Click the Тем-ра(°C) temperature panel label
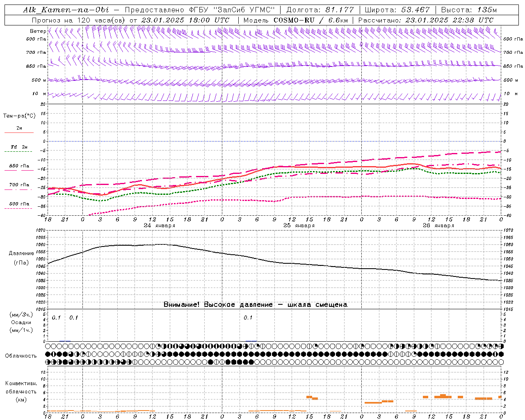The image size is (525, 420). point(19,116)
